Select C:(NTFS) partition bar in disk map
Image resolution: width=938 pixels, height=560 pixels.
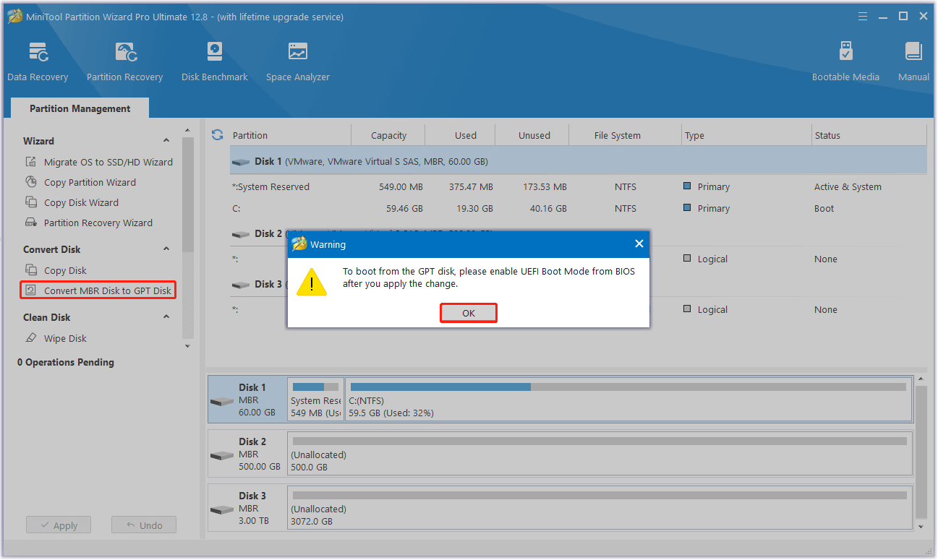pyautogui.click(x=628, y=399)
